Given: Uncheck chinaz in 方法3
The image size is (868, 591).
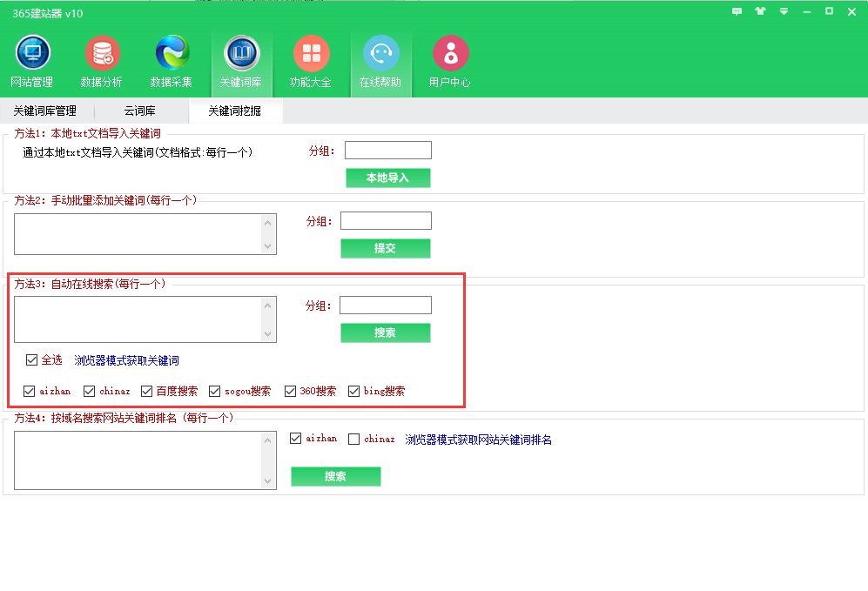Looking at the screenshot, I should click(89, 391).
